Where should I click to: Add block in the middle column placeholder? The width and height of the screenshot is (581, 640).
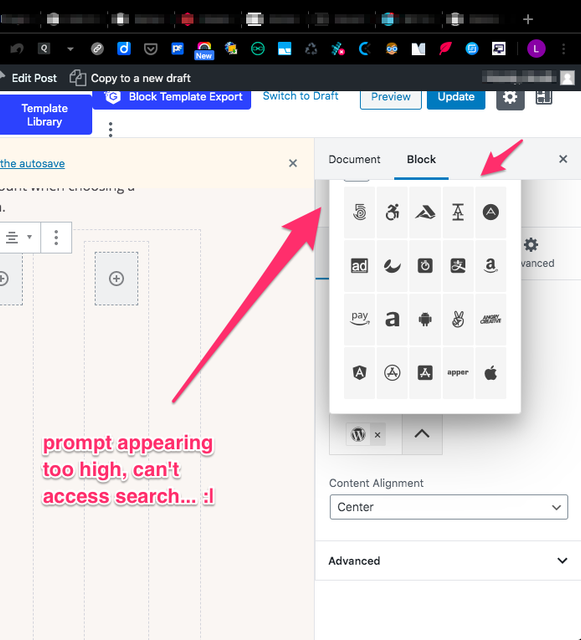[116, 279]
